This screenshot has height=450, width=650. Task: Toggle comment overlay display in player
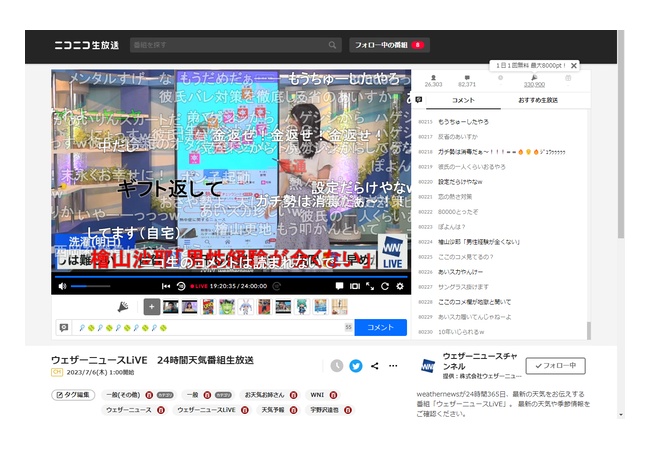339,286
